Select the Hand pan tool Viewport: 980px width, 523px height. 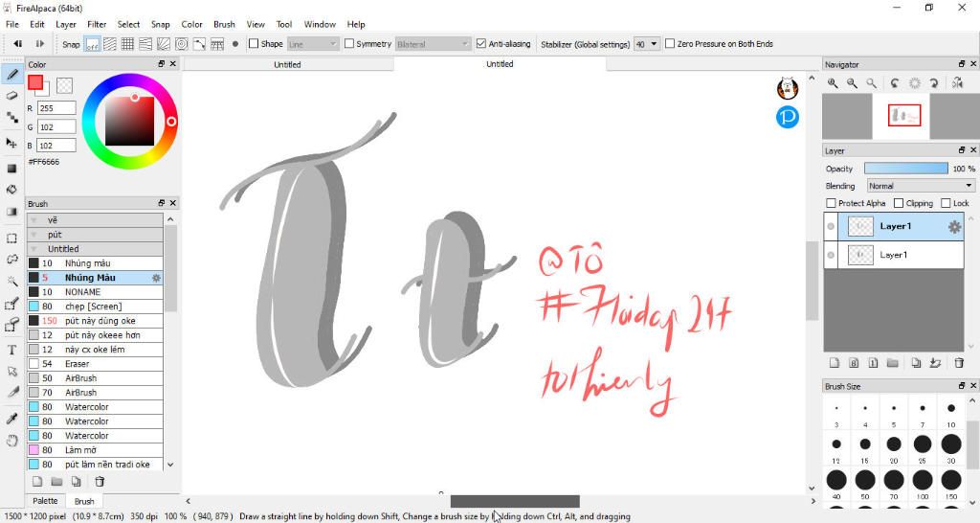tap(11, 441)
